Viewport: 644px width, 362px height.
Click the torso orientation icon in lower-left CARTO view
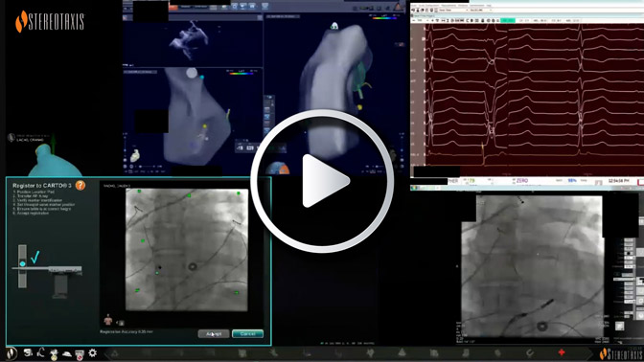coord(135,155)
